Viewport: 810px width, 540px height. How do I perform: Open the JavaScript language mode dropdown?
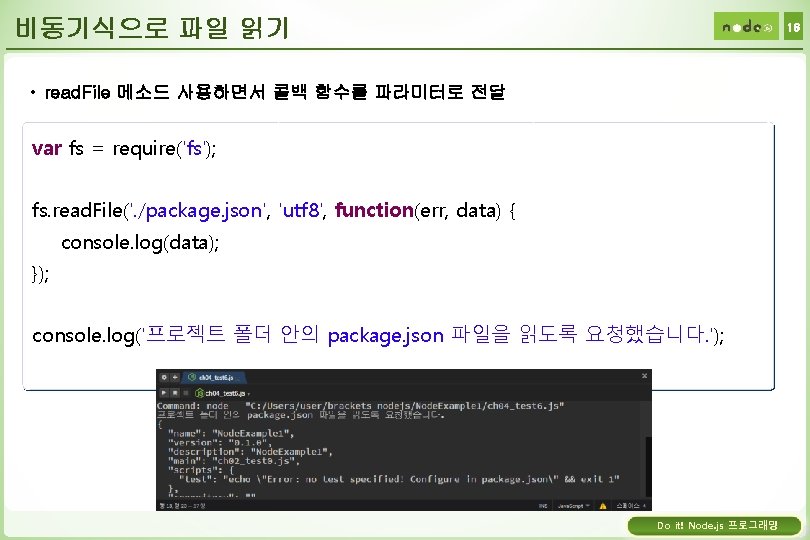click(x=573, y=505)
